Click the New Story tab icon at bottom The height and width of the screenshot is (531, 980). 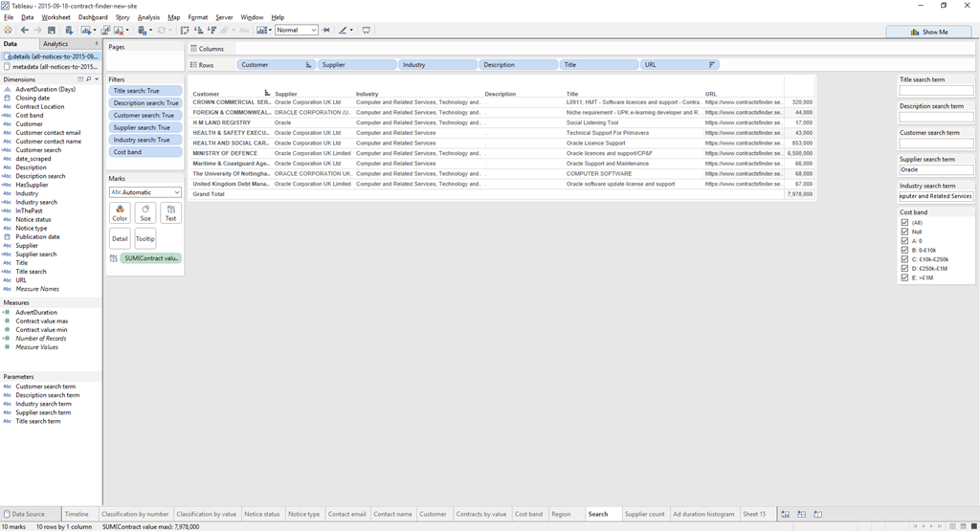click(x=817, y=514)
